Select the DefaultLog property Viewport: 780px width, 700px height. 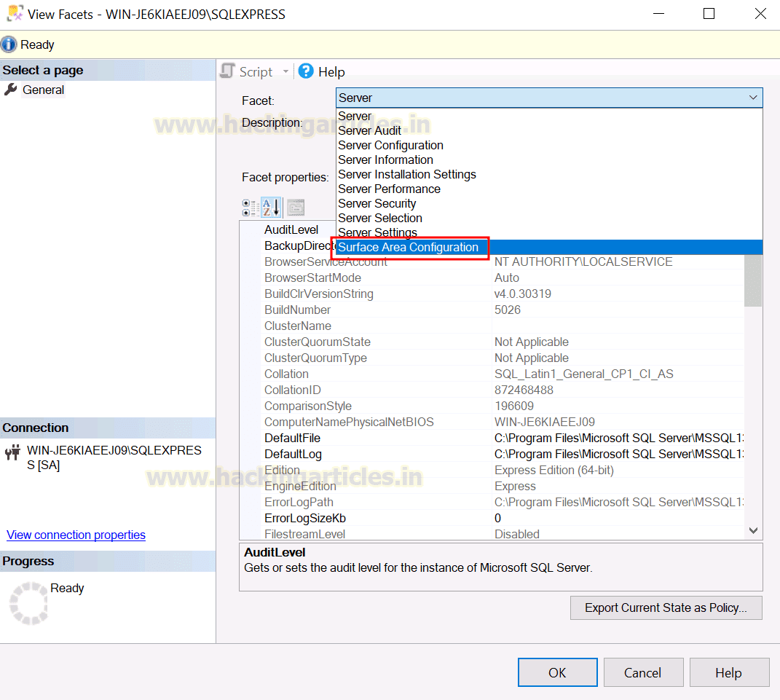click(x=293, y=455)
